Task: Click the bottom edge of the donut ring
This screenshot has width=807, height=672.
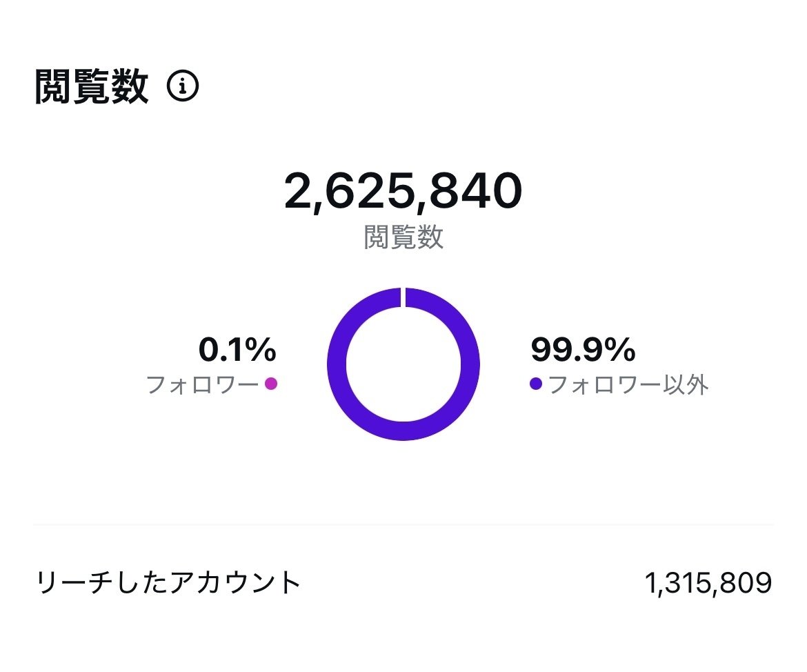Action: click(403, 431)
